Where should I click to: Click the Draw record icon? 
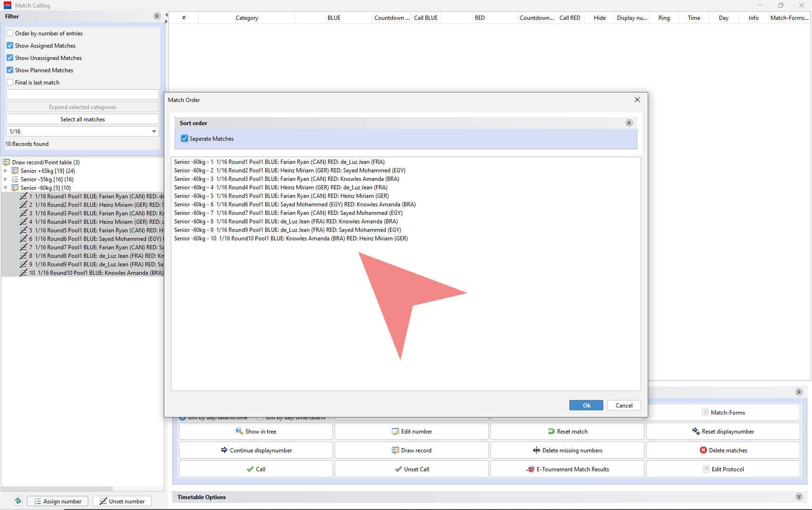[395, 450]
